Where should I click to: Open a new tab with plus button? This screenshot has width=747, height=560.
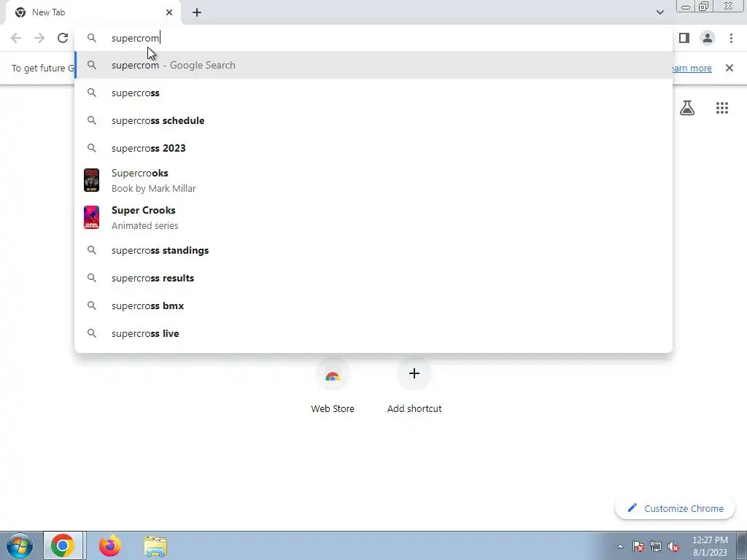coord(197,12)
